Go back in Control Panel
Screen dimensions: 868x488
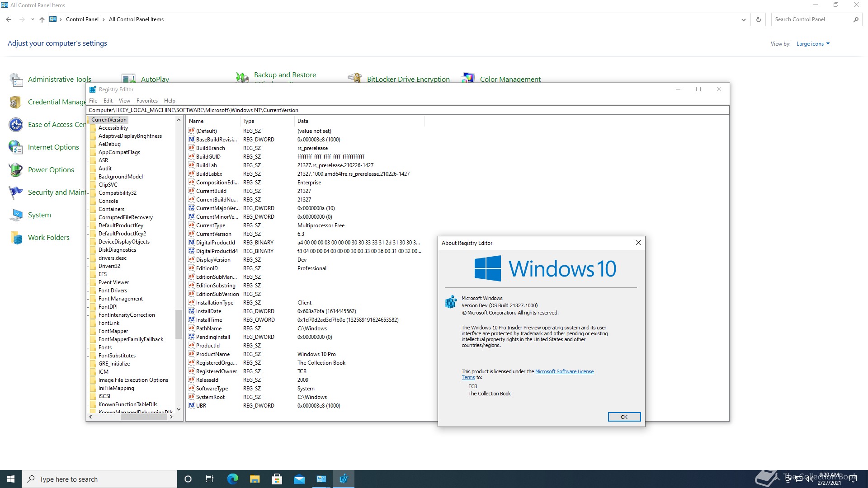click(9, 19)
